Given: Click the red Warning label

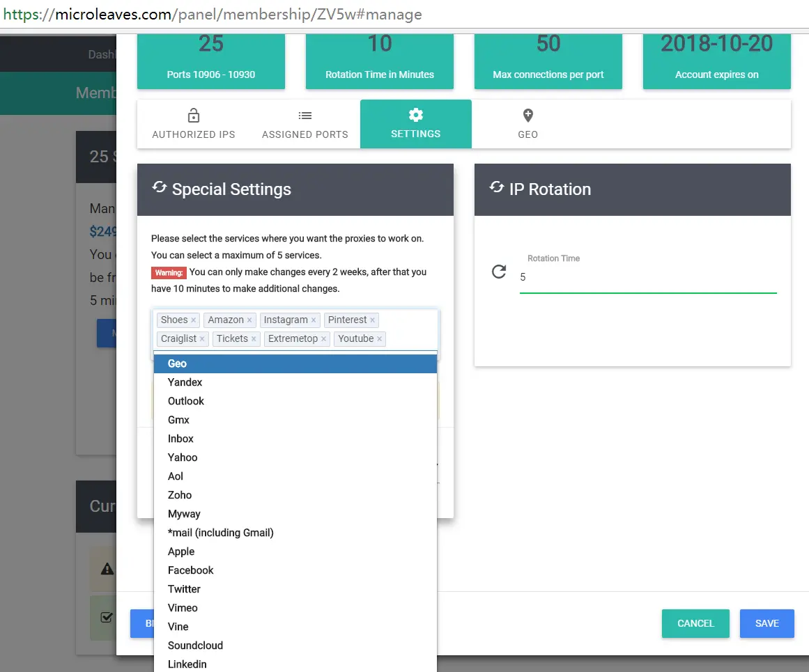Looking at the screenshot, I should pos(169,273).
